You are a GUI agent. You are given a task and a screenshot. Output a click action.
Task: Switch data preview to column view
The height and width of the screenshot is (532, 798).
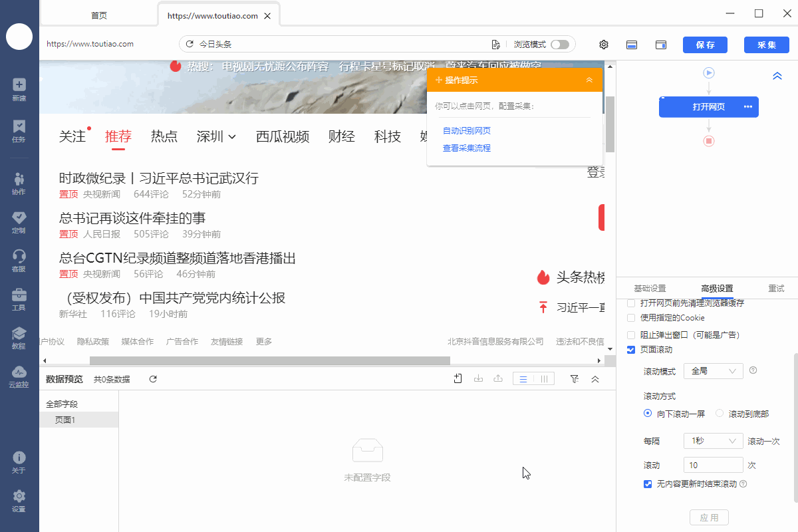(544, 379)
